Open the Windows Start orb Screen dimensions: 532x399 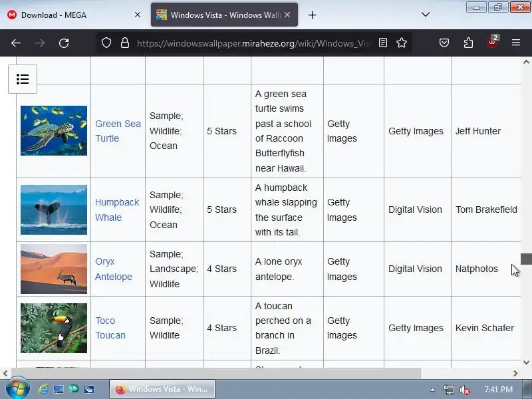18,389
